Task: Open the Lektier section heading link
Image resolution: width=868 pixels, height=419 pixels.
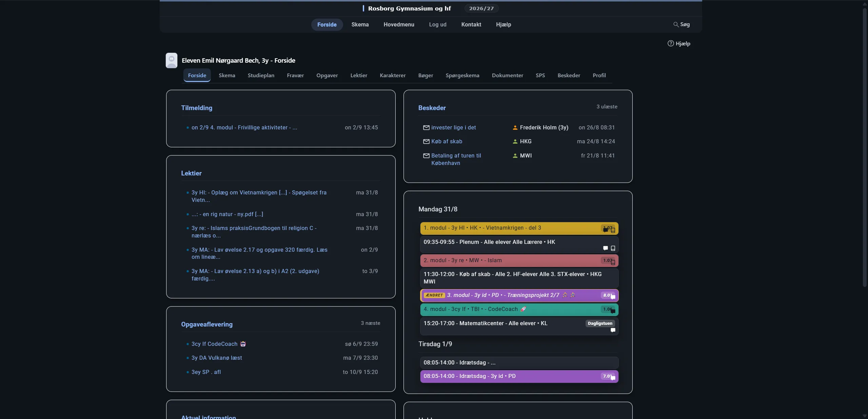Action: click(191, 173)
